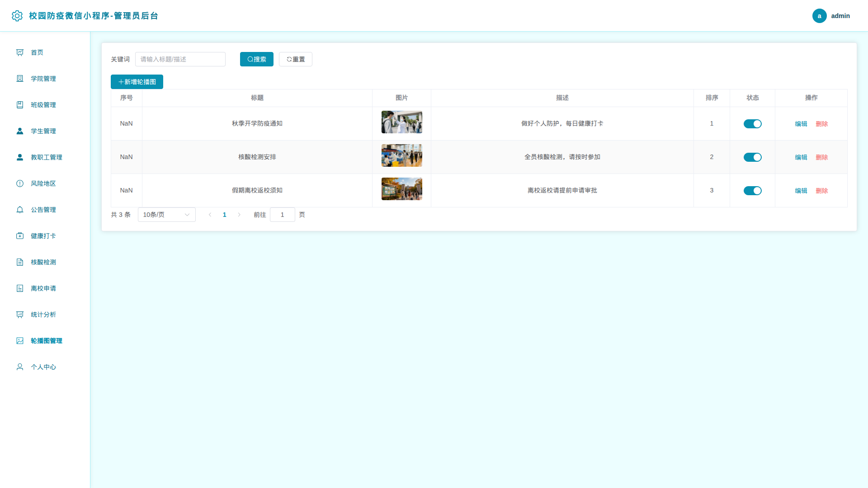
Task: Open 学生管理 menu item
Action: pyautogui.click(x=45, y=131)
